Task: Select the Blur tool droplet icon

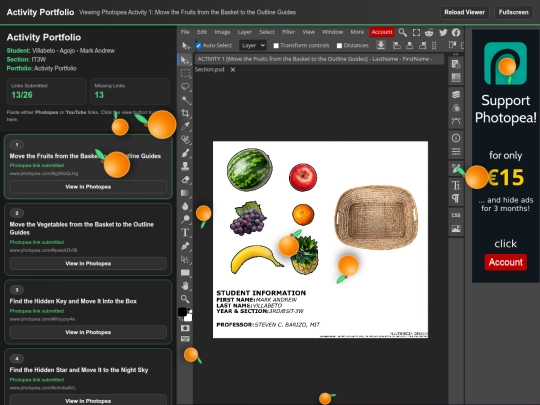Action: point(185,206)
